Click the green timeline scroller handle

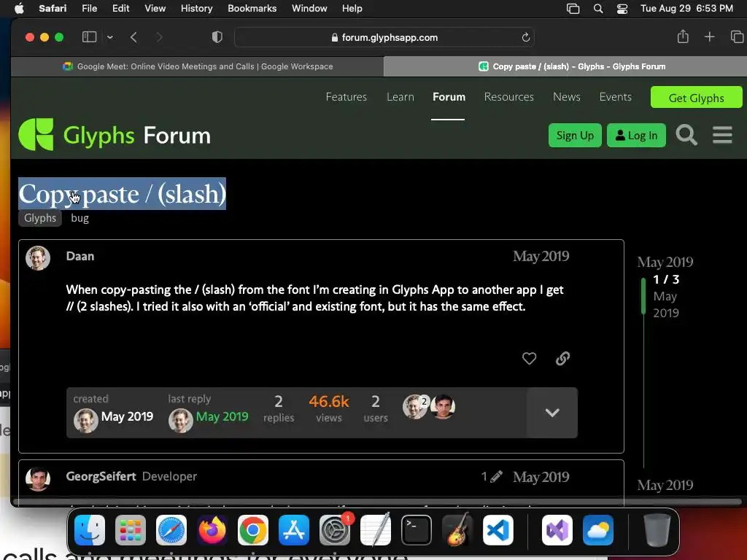tap(643, 296)
